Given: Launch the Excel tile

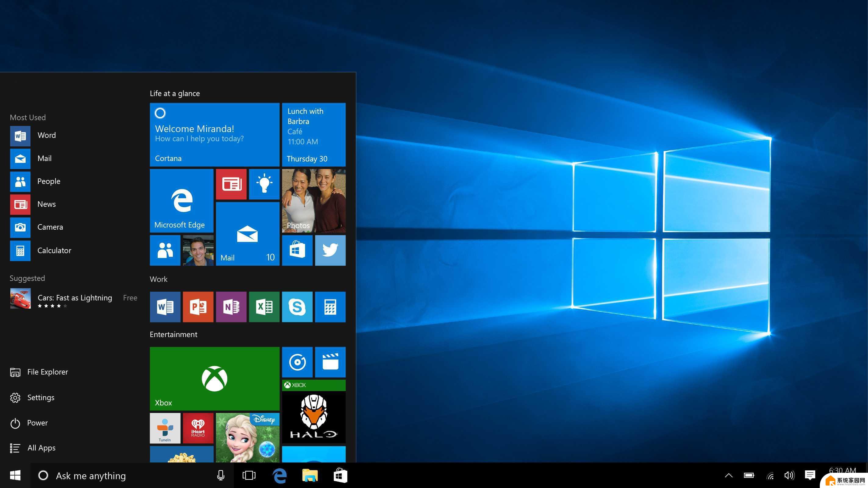Looking at the screenshot, I should 264,307.
